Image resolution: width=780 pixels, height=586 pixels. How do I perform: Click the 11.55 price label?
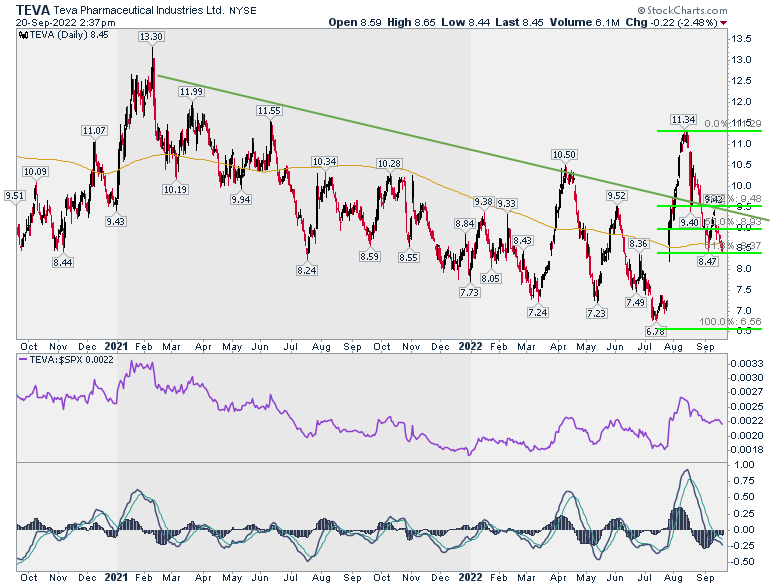(x=269, y=110)
